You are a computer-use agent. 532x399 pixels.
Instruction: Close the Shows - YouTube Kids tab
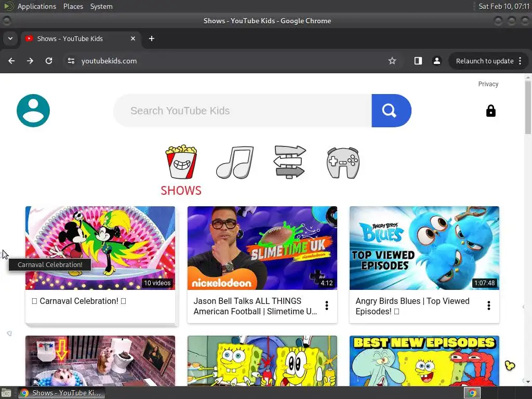(x=133, y=38)
